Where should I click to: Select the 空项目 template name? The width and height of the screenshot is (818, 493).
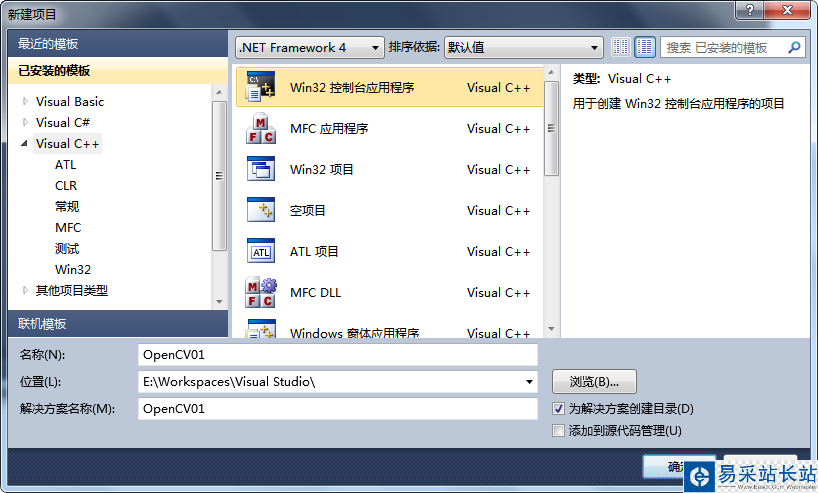tap(308, 210)
